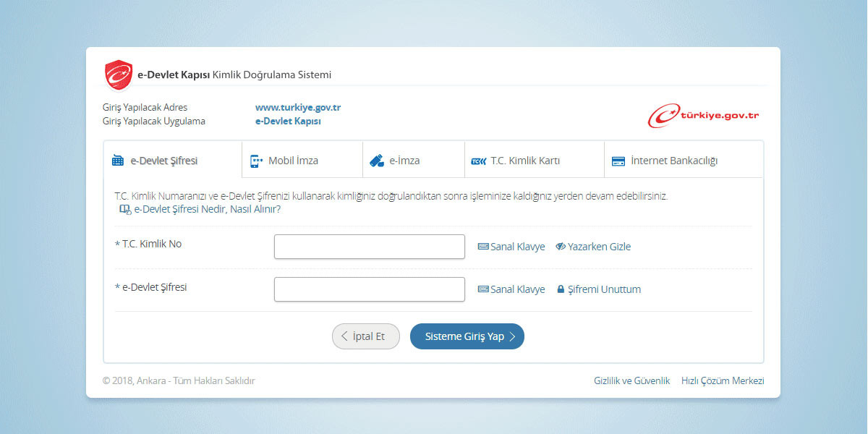The image size is (868, 434).
Task: Open the İnternet Bankacılığı tab
Action: [684, 160]
